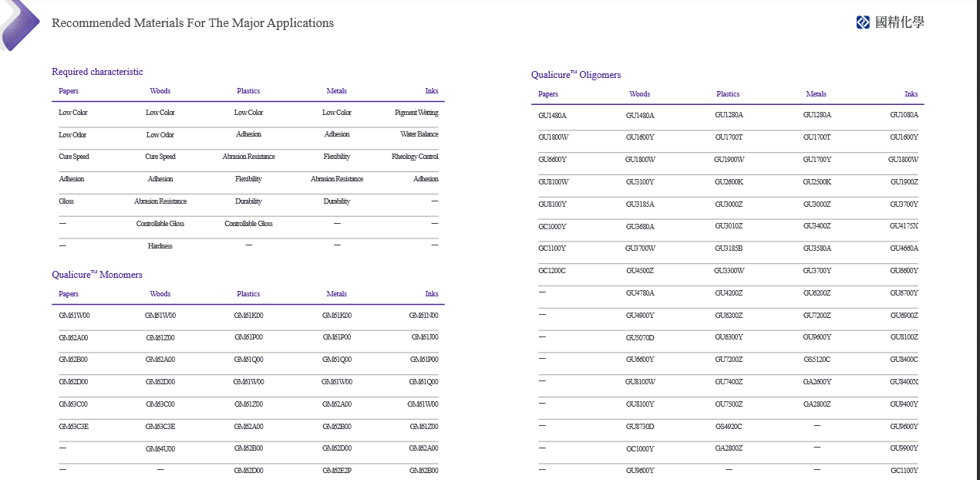Viewport: 980px width, 480px height.
Task: Click the 'Hardness' cell under Woods
Action: (x=160, y=246)
